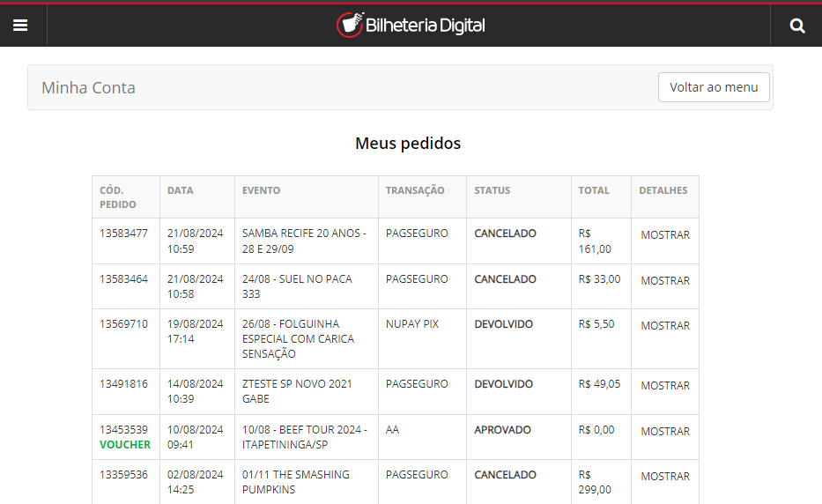822x504 pixels.
Task: Show details for order 13583477
Action: [664, 235]
